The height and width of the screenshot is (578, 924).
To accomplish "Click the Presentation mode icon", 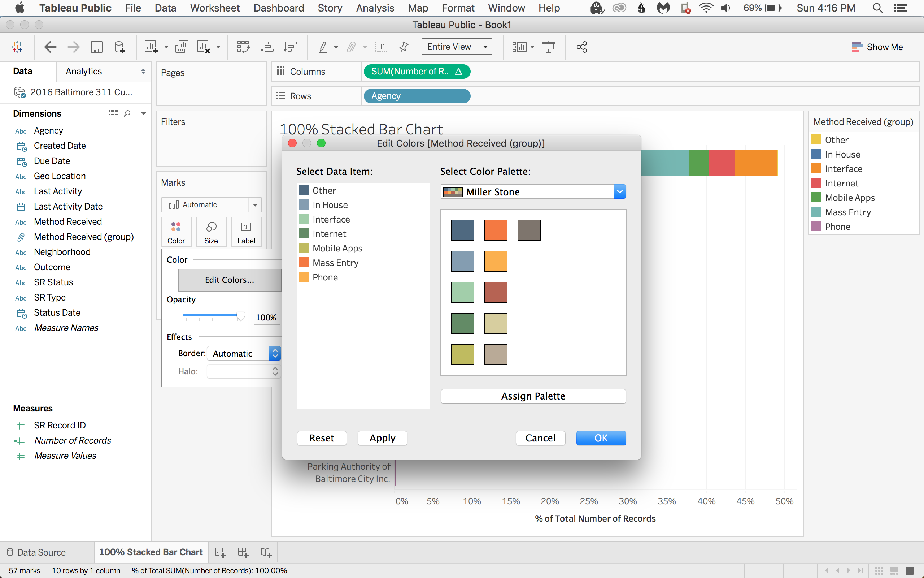I will 549,47.
